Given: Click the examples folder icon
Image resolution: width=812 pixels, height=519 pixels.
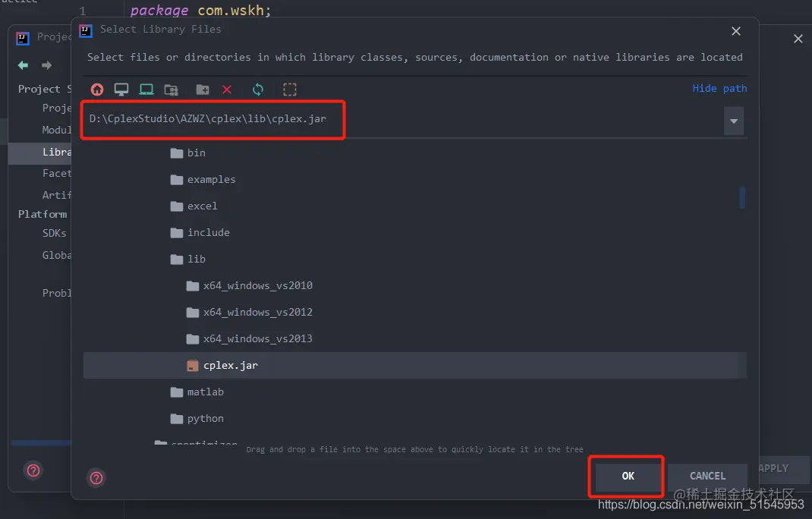Looking at the screenshot, I should click(x=177, y=180).
